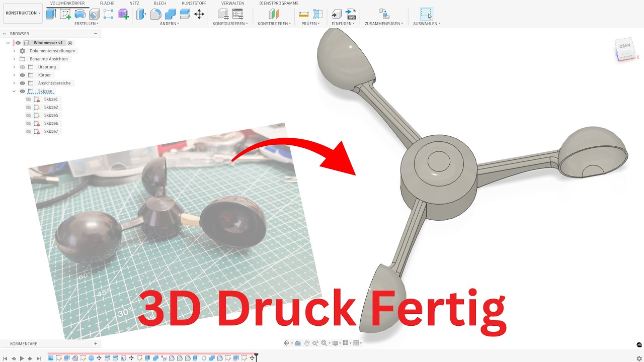Switch to the Verwalten tab
This screenshot has width=644, height=362.
click(x=232, y=3)
